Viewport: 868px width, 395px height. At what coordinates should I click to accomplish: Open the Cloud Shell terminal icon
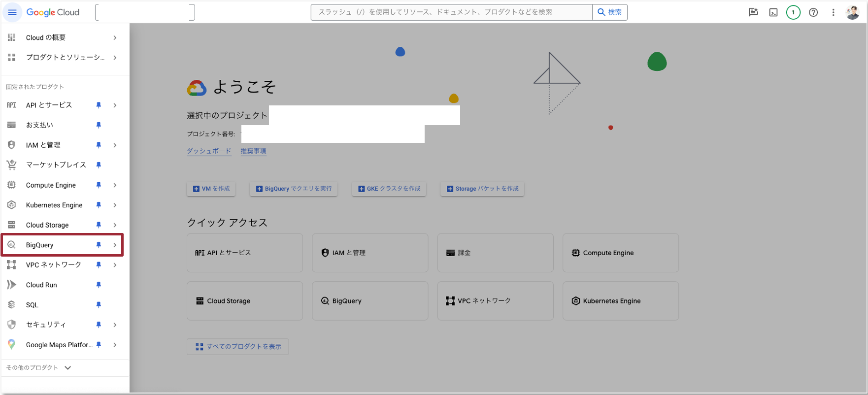pyautogui.click(x=773, y=12)
